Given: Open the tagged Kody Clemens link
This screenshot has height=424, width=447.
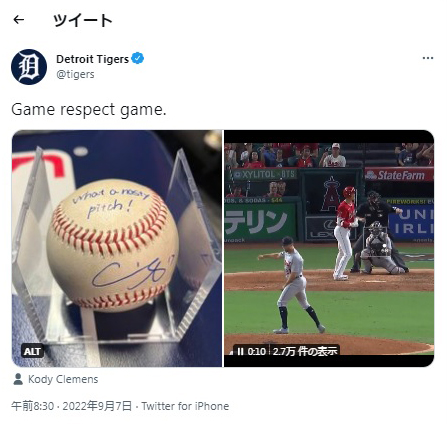Looking at the screenshot, I should tap(63, 379).
